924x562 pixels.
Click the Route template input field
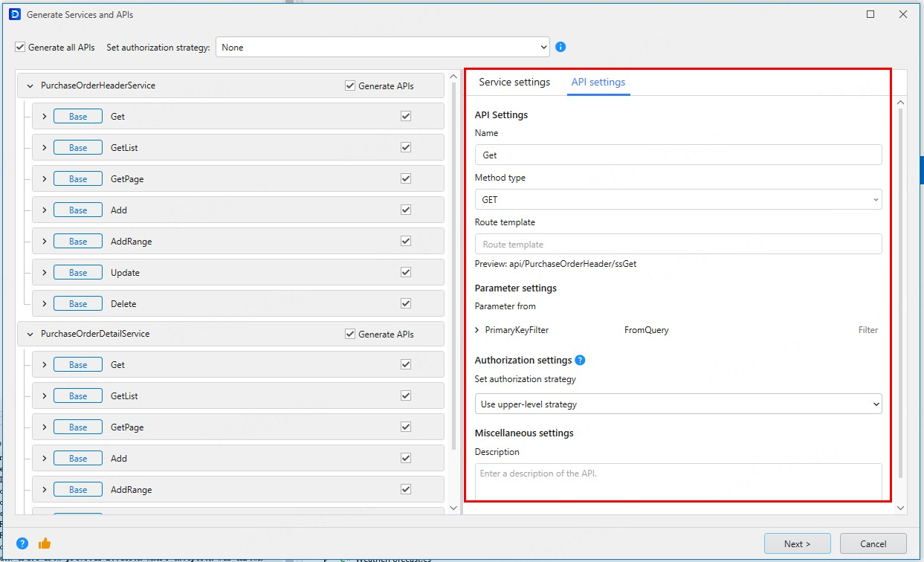[x=678, y=245]
